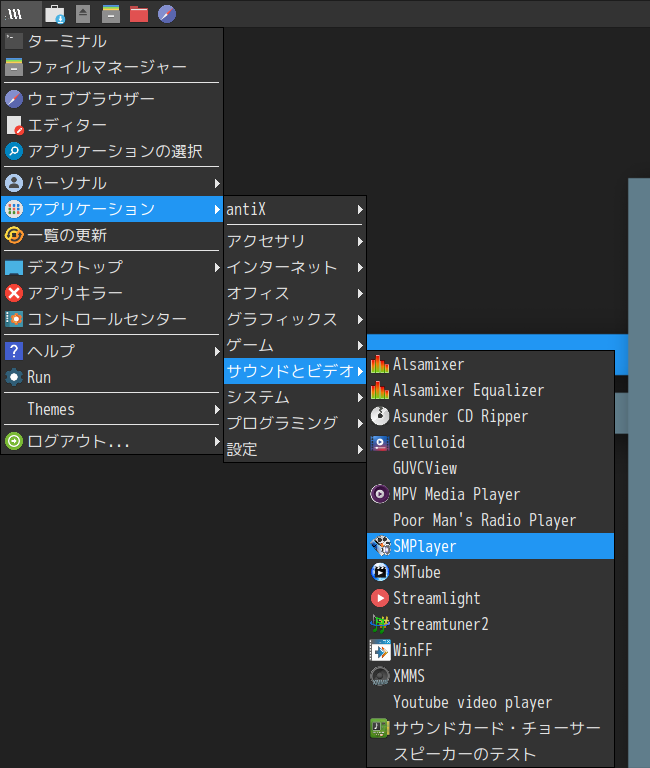Open Alsamixer Equalizer entry
This screenshot has width=650, height=768.
click(x=490, y=390)
